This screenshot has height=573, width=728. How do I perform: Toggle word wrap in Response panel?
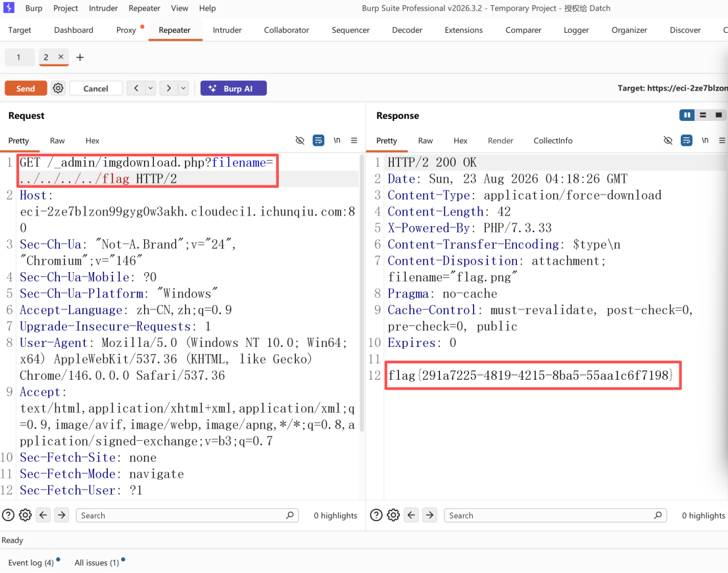pyautogui.click(x=686, y=140)
